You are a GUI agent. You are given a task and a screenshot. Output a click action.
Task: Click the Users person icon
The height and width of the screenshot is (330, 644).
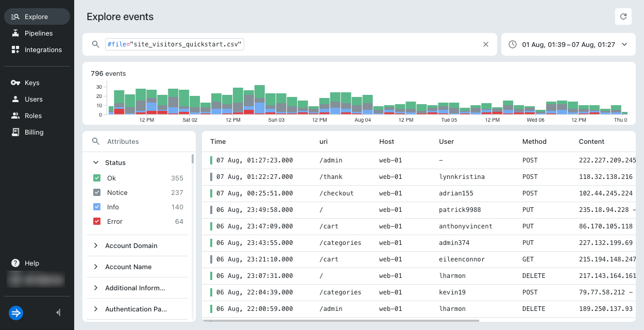coord(15,99)
